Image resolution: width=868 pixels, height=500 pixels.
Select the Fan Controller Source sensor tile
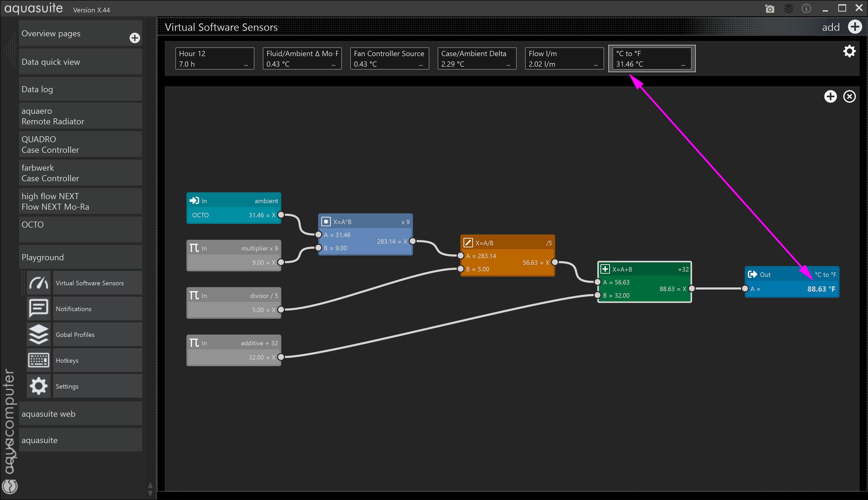(x=389, y=58)
